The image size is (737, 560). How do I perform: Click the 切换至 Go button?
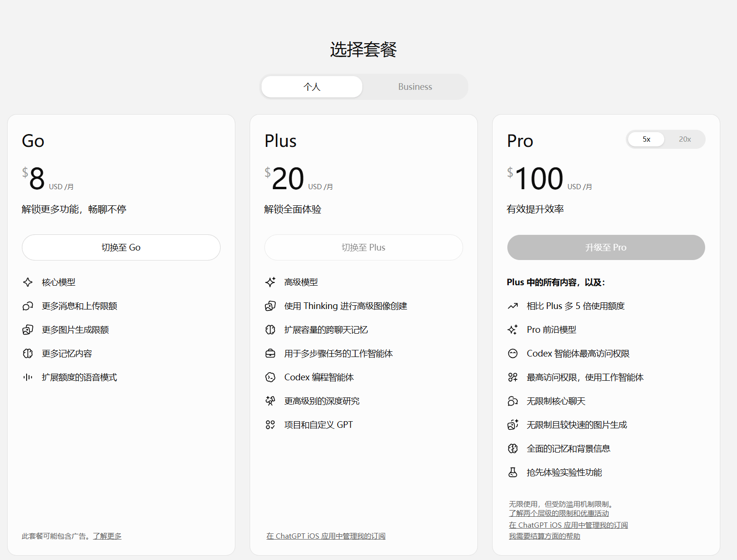click(x=121, y=247)
